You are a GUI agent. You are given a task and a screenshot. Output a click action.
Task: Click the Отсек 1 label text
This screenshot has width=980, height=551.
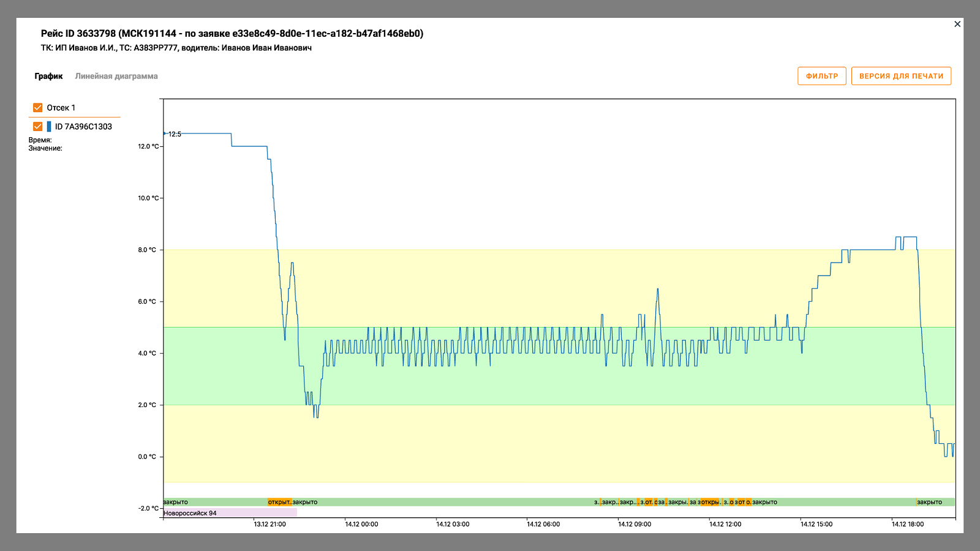tap(61, 108)
